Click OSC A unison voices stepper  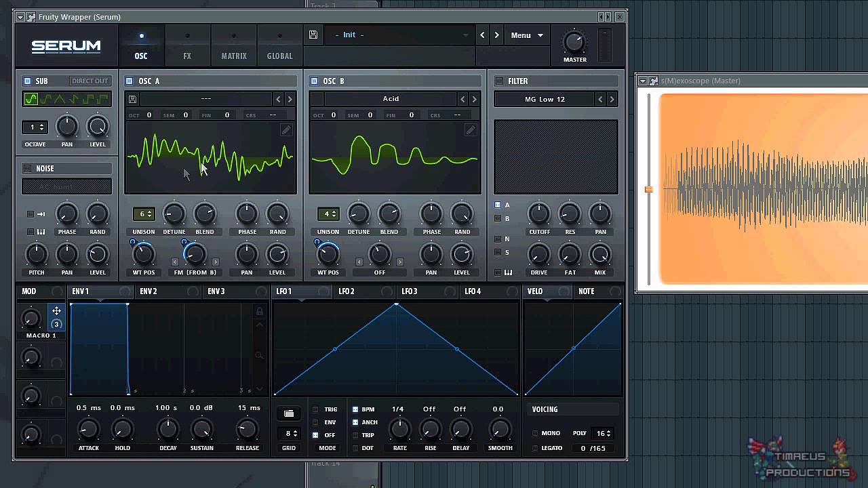click(144, 214)
